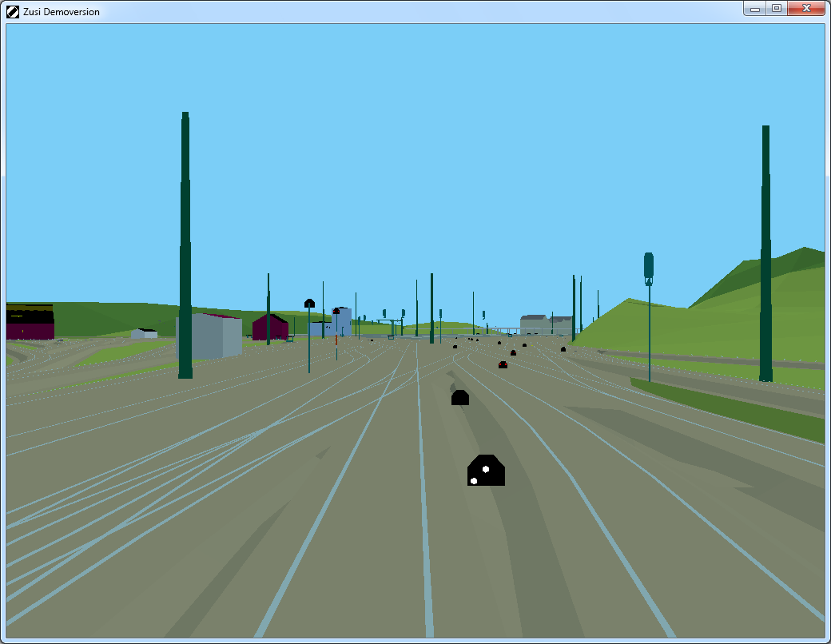Click the maroon building with the dark roof

coord(270,327)
